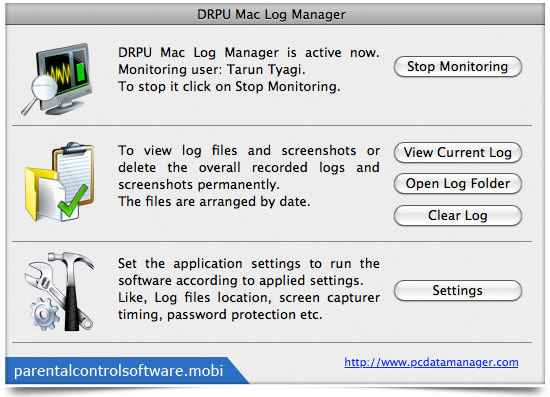Click 'The files are arranged by date' text
This screenshot has width=550, height=397.
(214, 202)
